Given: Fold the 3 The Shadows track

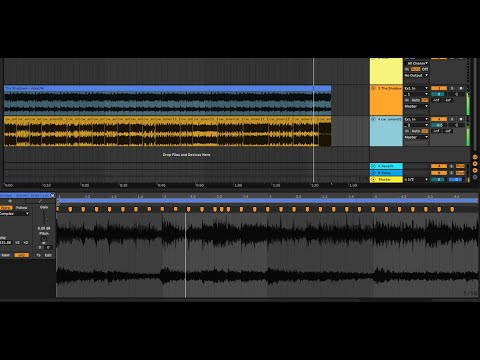Looking at the screenshot, I should (x=373, y=88).
